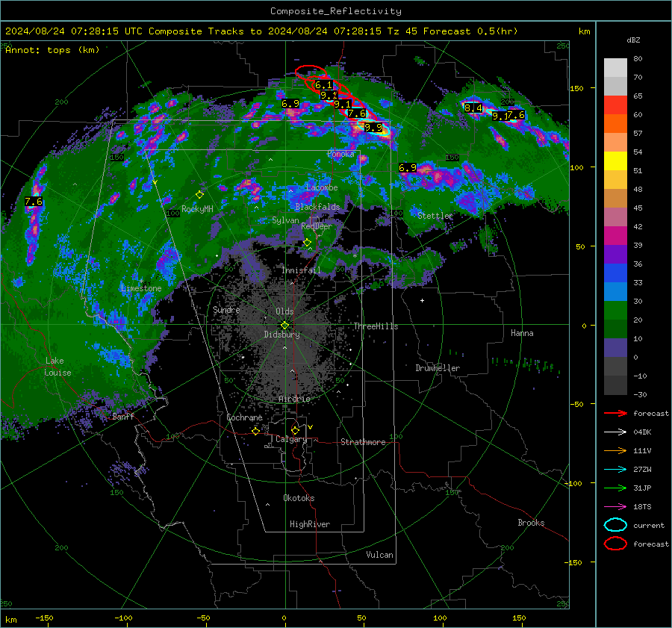
Task: Click the Limestone label
Action: coord(141,288)
